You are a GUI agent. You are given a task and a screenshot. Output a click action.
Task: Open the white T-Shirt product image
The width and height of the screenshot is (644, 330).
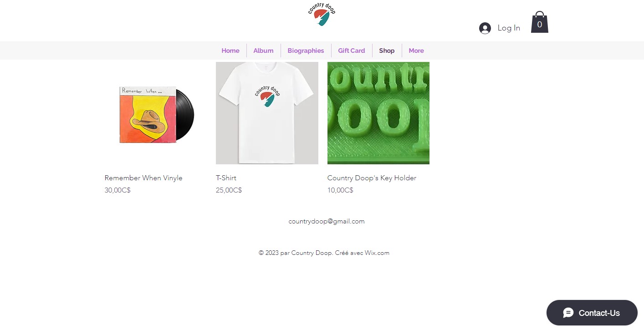[267, 113]
